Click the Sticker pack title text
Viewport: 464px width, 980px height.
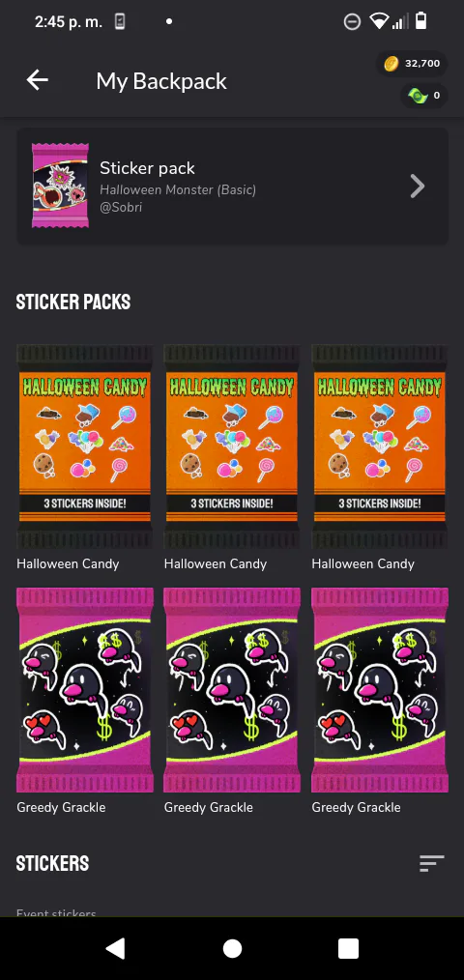coord(147,168)
